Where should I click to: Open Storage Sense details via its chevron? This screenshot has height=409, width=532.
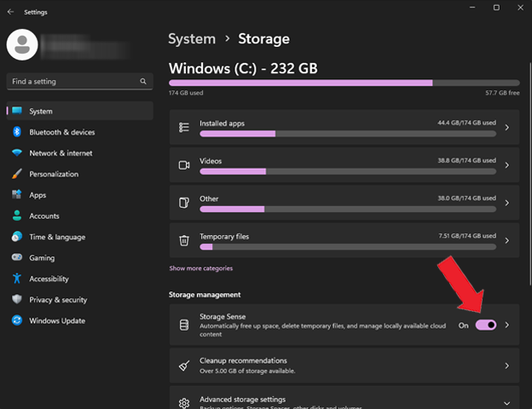(x=507, y=325)
